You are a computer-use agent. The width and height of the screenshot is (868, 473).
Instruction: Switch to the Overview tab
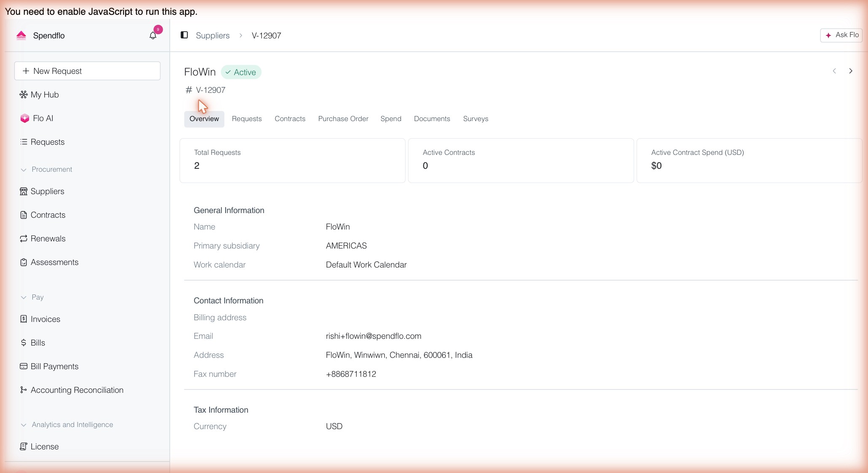pos(204,119)
